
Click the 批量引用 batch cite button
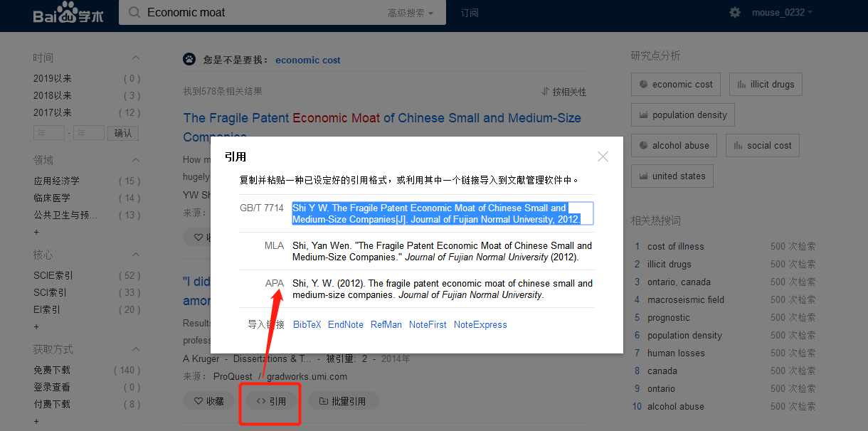(343, 401)
